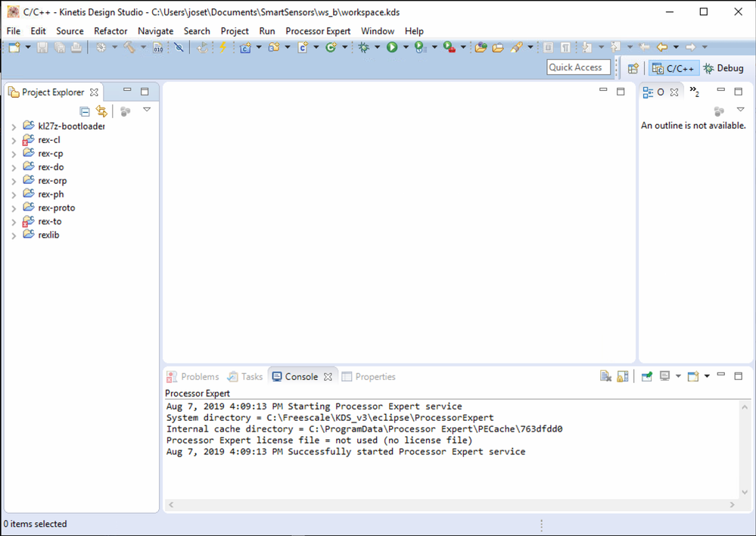Click the Build (hammer) icon

pyautogui.click(x=129, y=47)
